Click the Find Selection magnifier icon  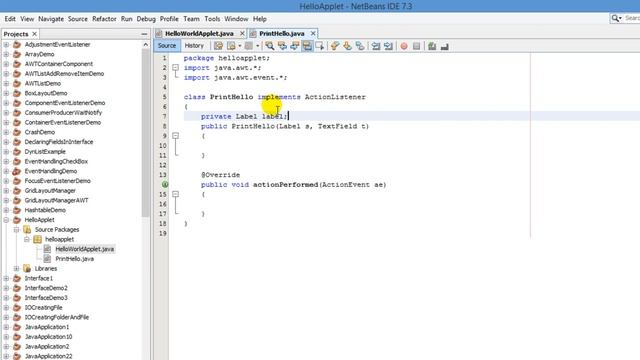point(270,46)
